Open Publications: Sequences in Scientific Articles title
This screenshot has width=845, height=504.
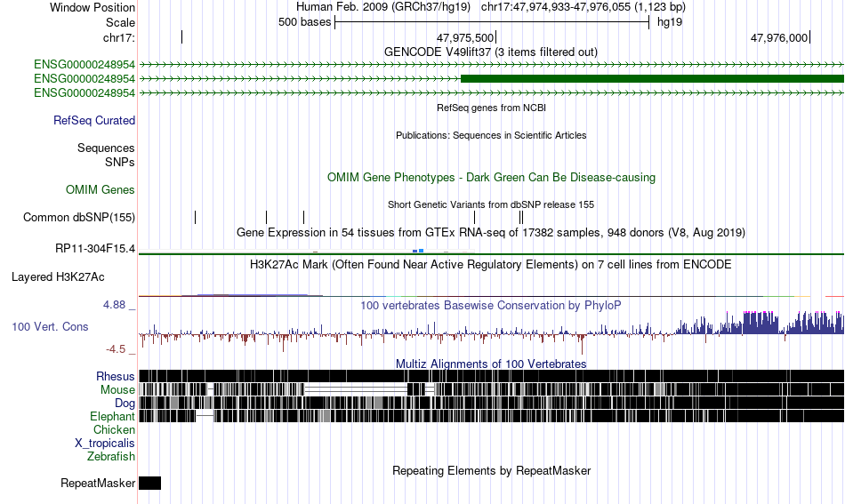tap(491, 135)
